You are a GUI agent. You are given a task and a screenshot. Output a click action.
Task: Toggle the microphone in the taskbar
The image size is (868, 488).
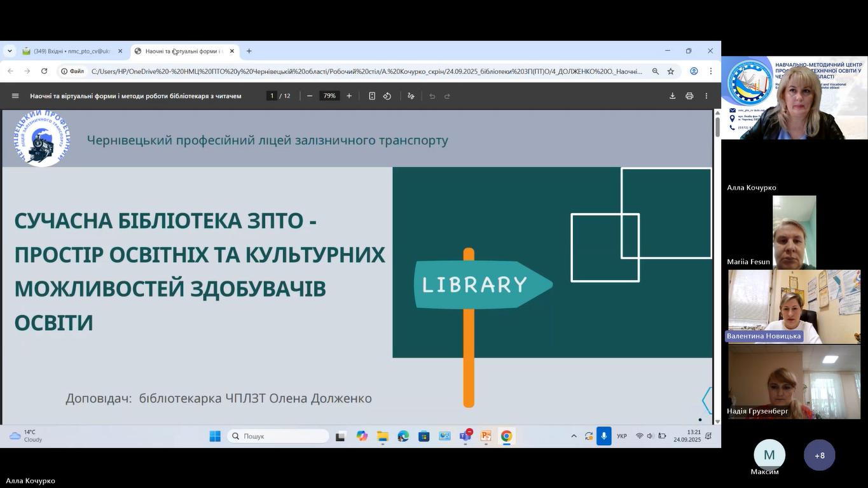pyautogui.click(x=603, y=436)
